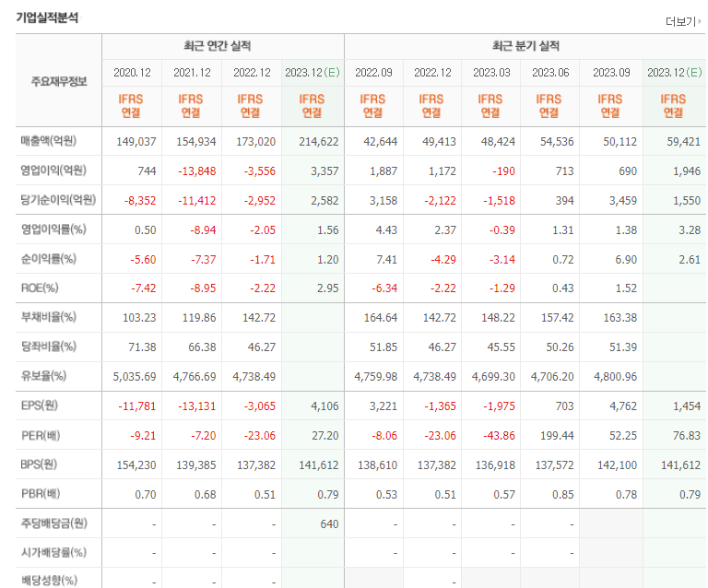Click the 부채비율(%) row label
The width and height of the screenshot is (708, 588).
click(x=48, y=317)
